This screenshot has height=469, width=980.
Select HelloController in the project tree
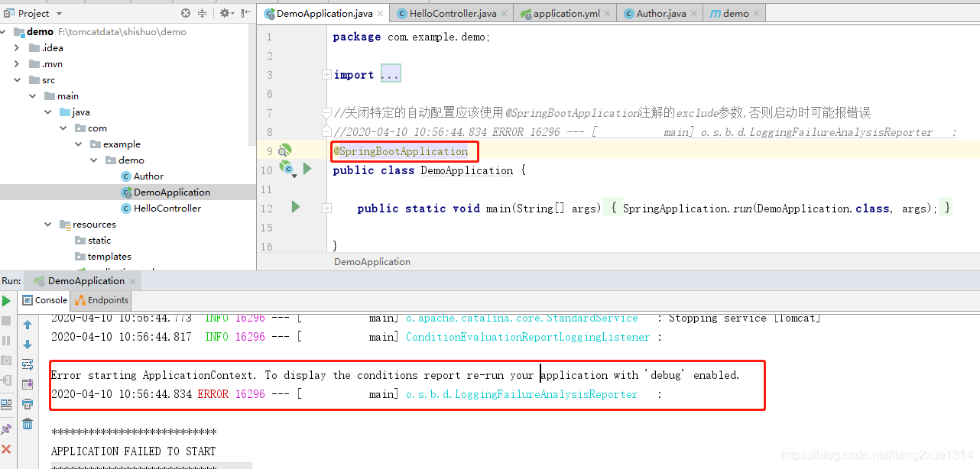(x=161, y=208)
